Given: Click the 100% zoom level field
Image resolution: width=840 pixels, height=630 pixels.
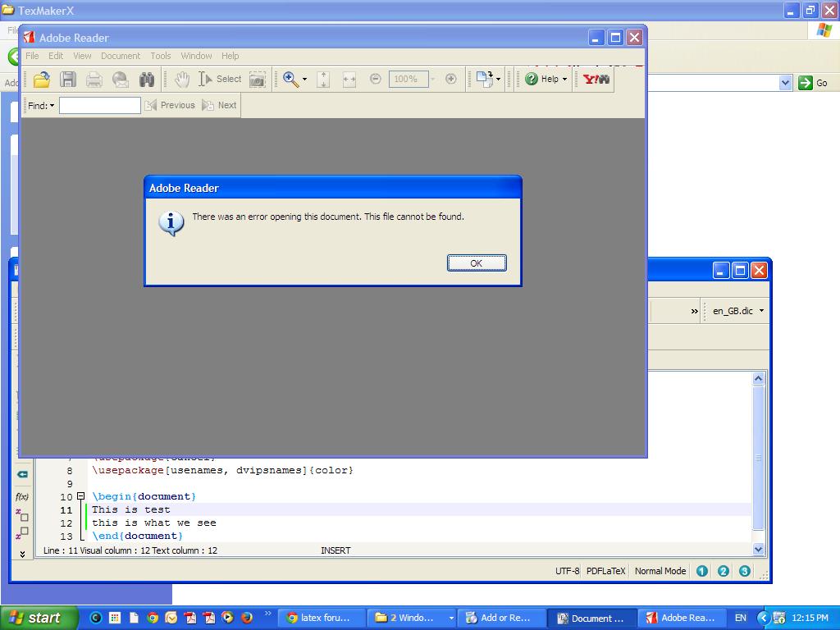Looking at the screenshot, I should (x=409, y=80).
